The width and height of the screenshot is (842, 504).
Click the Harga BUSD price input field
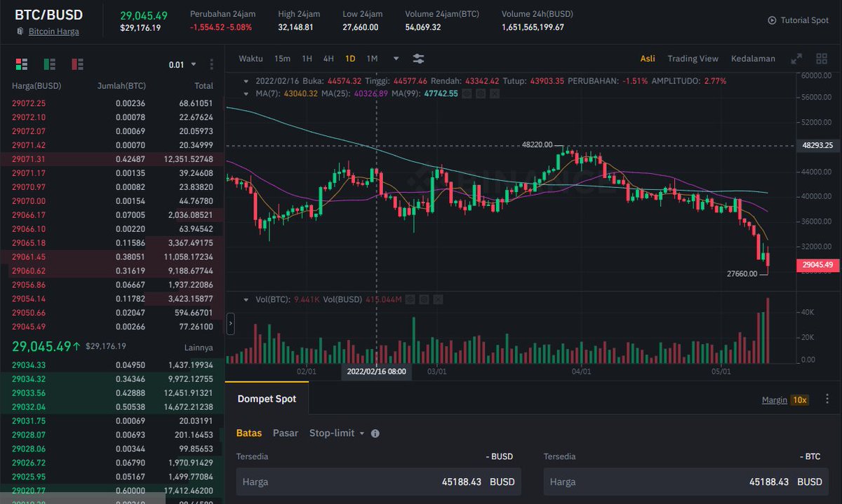(x=378, y=482)
